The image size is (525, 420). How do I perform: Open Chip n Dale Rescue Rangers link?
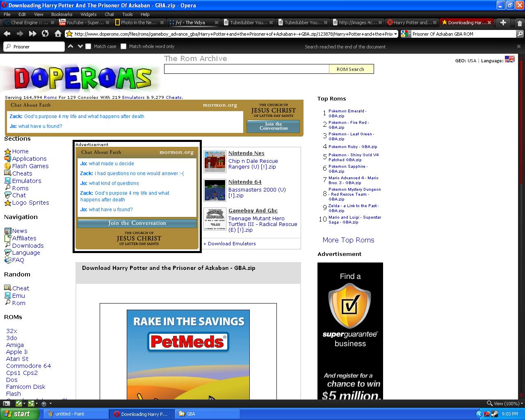coord(253,164)
